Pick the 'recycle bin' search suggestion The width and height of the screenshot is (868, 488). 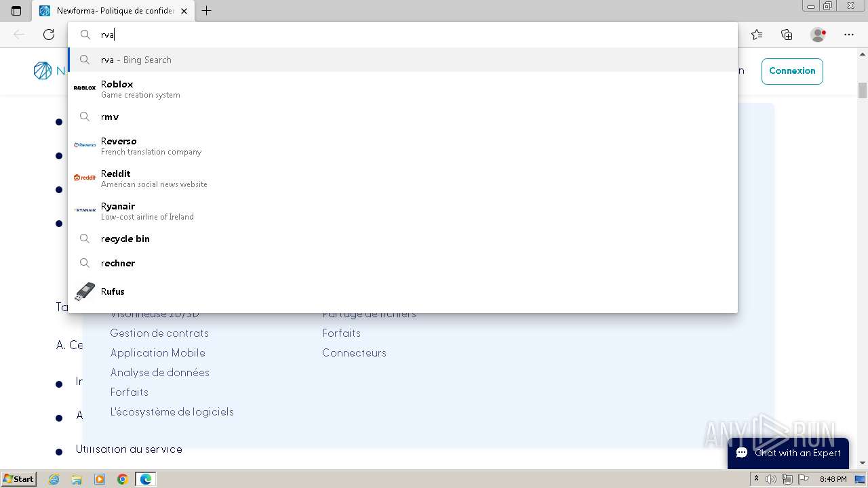403,239
